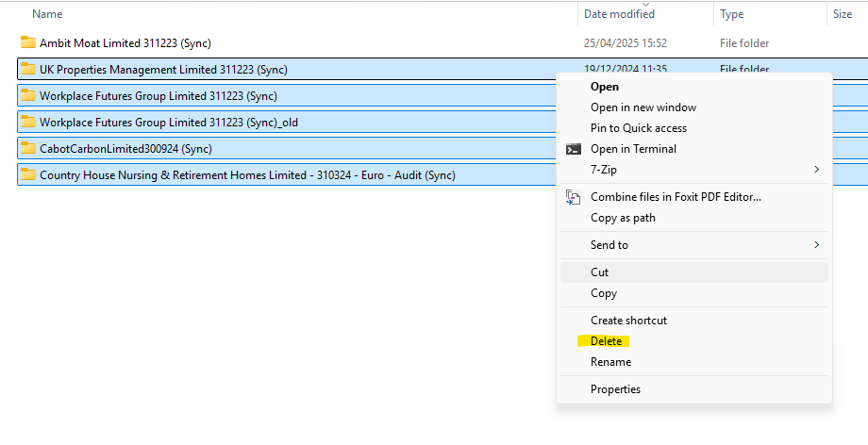
Task: Click the Terminal icon in context menu
Action: [573, 149]
